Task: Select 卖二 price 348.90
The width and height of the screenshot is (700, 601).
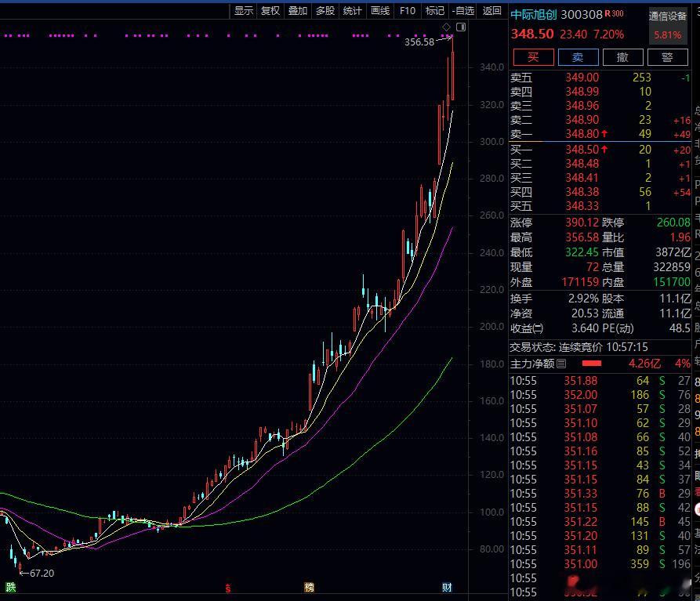Action: pyautogui.click(x=582, y=120)
